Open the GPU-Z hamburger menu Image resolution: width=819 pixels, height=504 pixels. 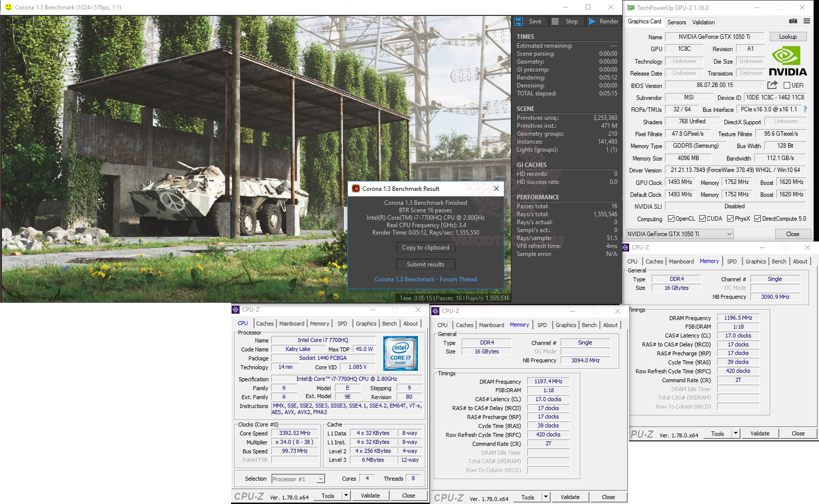[807, 21]
